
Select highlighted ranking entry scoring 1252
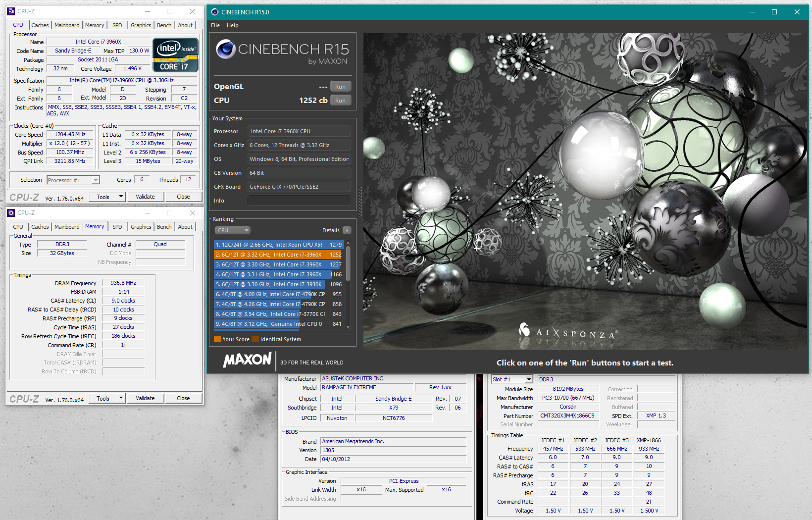pos(279,255)
